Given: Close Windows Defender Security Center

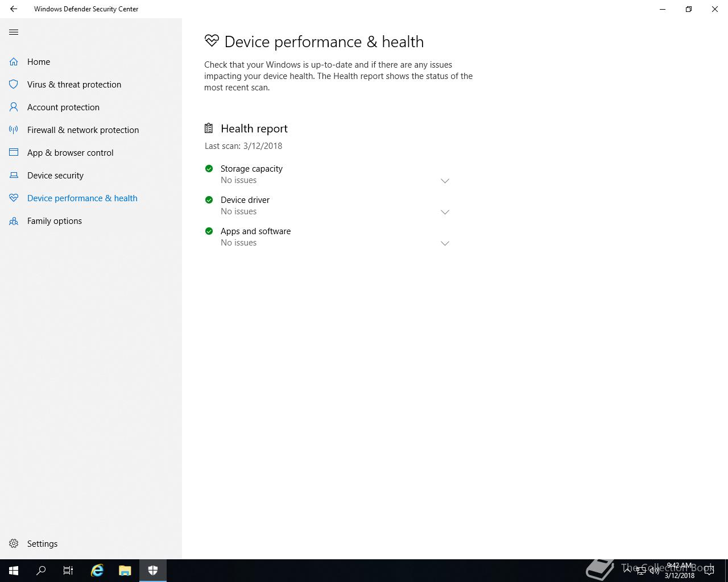Looking at the screenshot, I should click(x=715, y=9).
